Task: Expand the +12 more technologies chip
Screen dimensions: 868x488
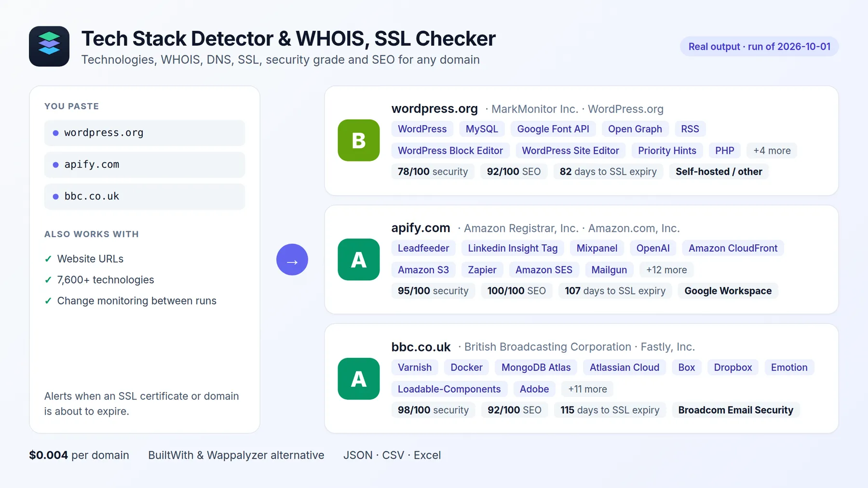Action: click(x=666, y=270)
